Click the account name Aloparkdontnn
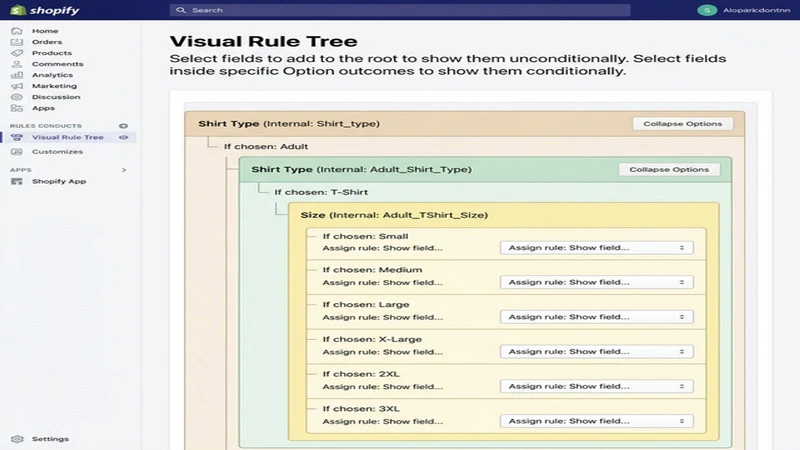This screenshot has height=450, width=800. point(756,10)
